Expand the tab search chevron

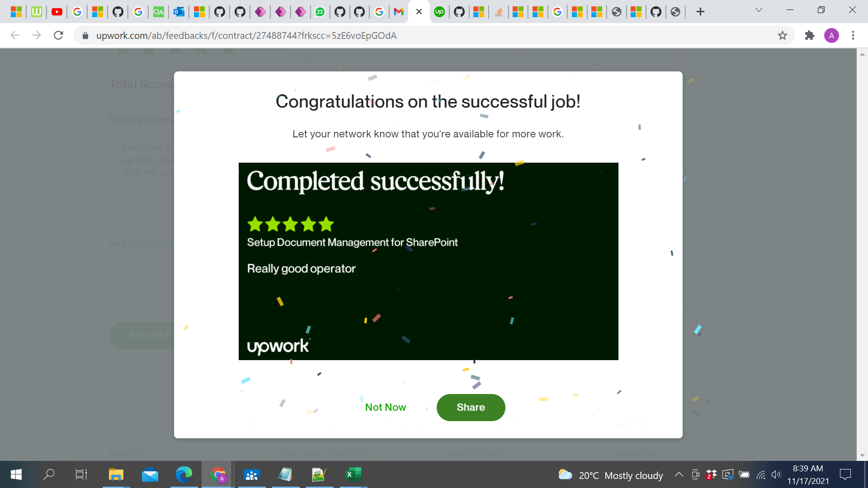(759, 10)
